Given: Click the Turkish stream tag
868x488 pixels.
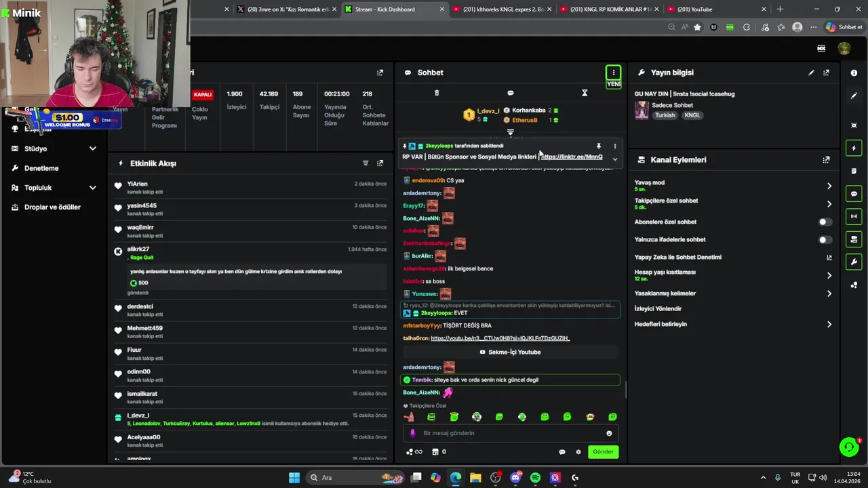Looking at the screenshot, I should (x=665, y=115).
